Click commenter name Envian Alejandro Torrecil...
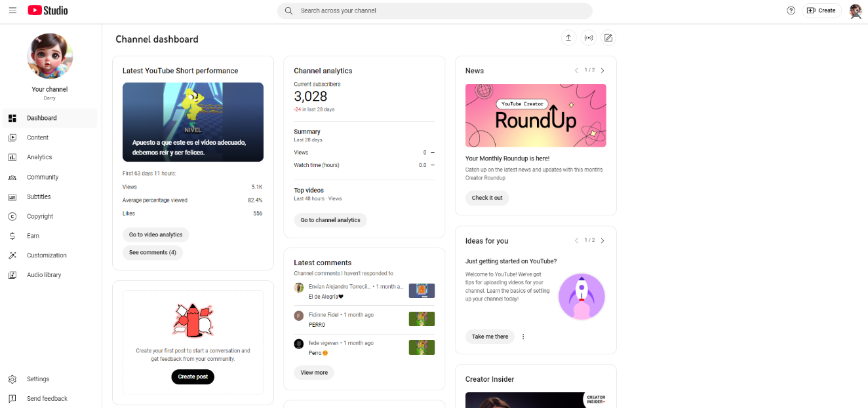The image size is (868, 408). click(x=340, y=287)
